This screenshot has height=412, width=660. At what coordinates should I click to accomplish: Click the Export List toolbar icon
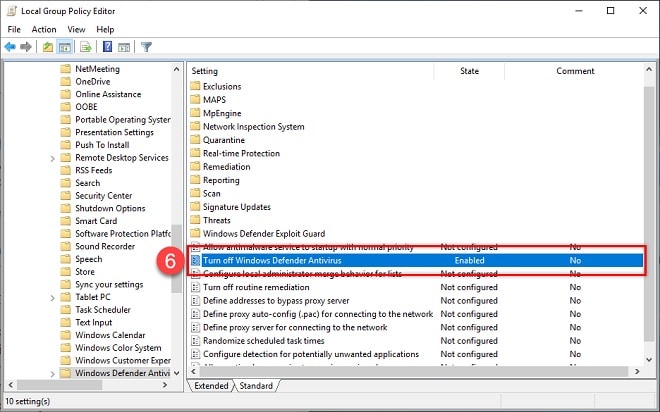point(85,47)
